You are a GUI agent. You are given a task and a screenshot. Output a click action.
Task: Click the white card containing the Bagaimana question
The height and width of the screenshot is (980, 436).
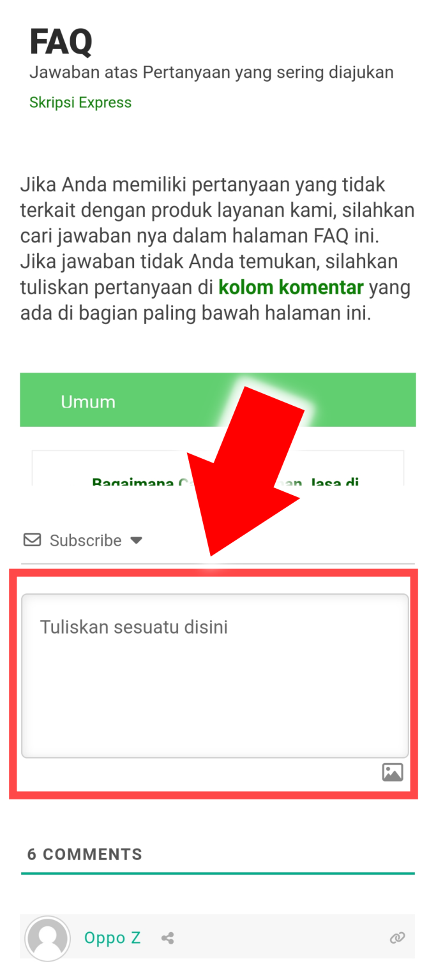click(218, 468)
